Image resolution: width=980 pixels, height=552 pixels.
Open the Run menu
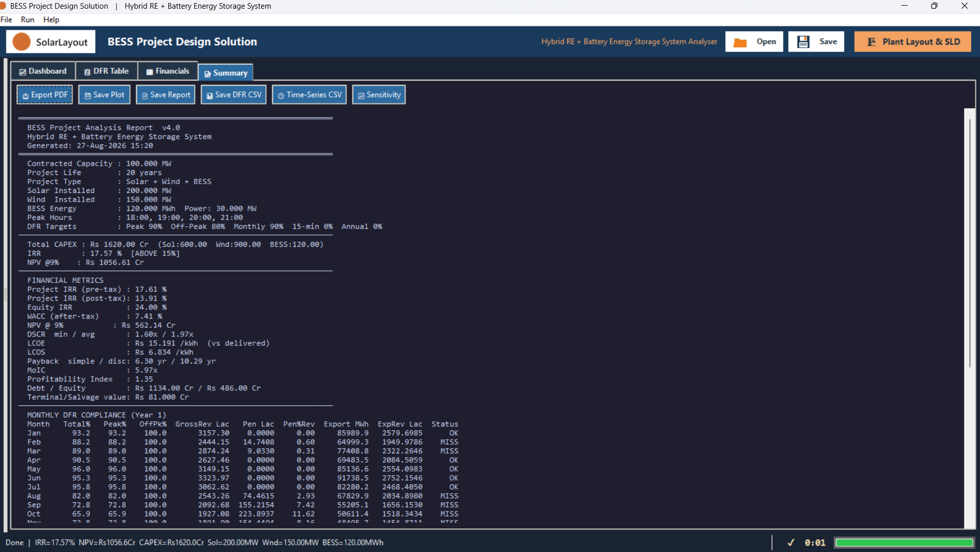click(x=28, y=19)
